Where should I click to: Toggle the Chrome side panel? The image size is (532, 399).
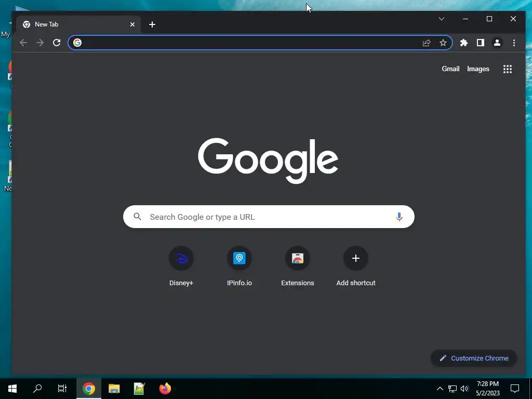point(481,43)
